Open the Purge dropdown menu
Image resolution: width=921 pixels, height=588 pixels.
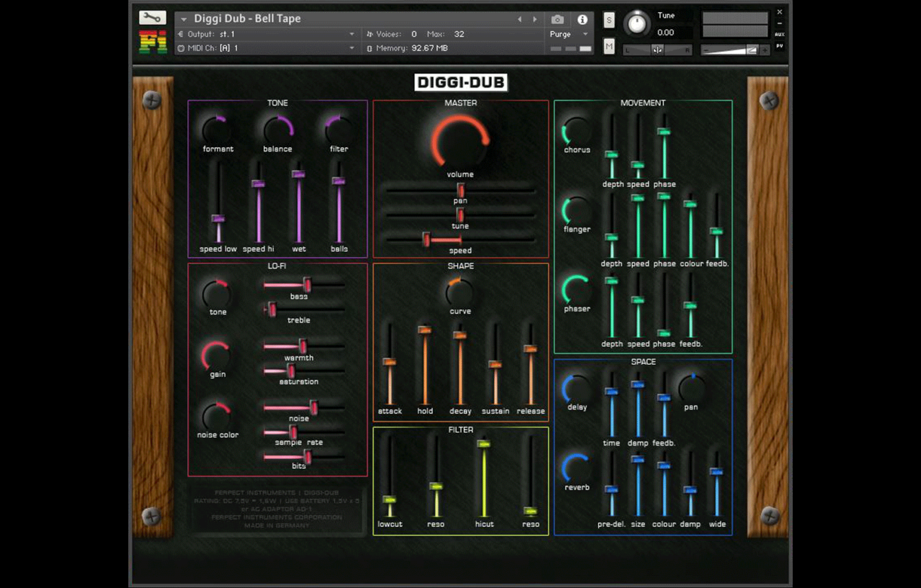[569, 34]
